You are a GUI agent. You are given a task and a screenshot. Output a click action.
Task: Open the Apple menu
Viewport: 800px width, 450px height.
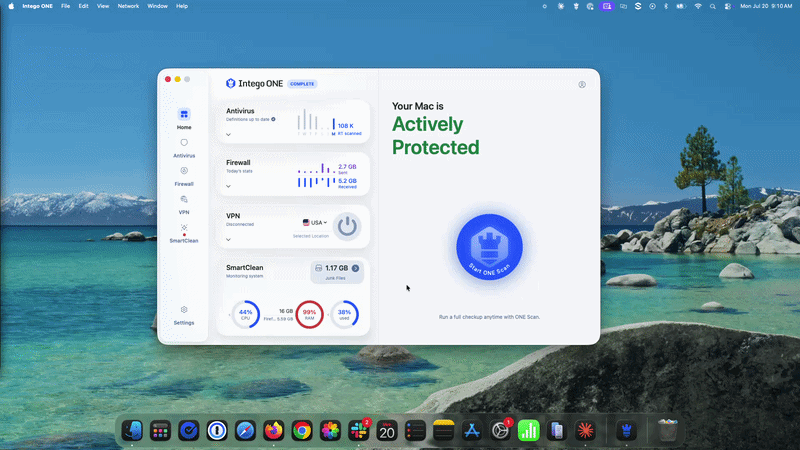coord(11,6)
